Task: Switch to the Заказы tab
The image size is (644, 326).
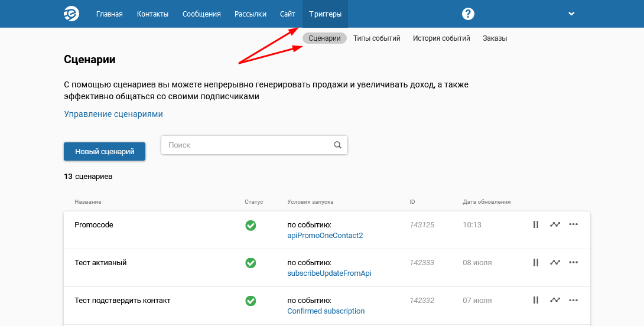Action: (x=495, y=38)
